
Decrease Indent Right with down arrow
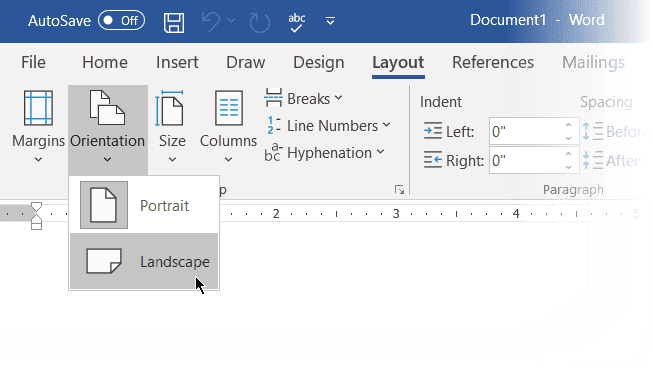(x=568, y=167)
